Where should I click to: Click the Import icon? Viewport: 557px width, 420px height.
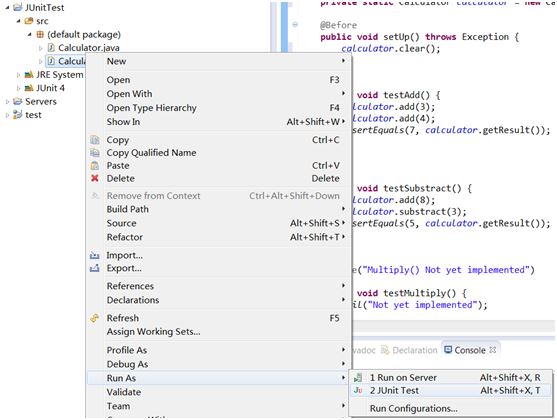(94, 255)
